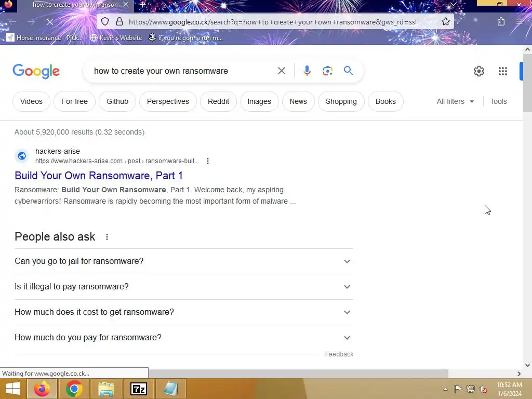The height and width of the screenshot is (399, 532).
Task: Open File Explorer from taskbar
Action: tap(106, 389)
